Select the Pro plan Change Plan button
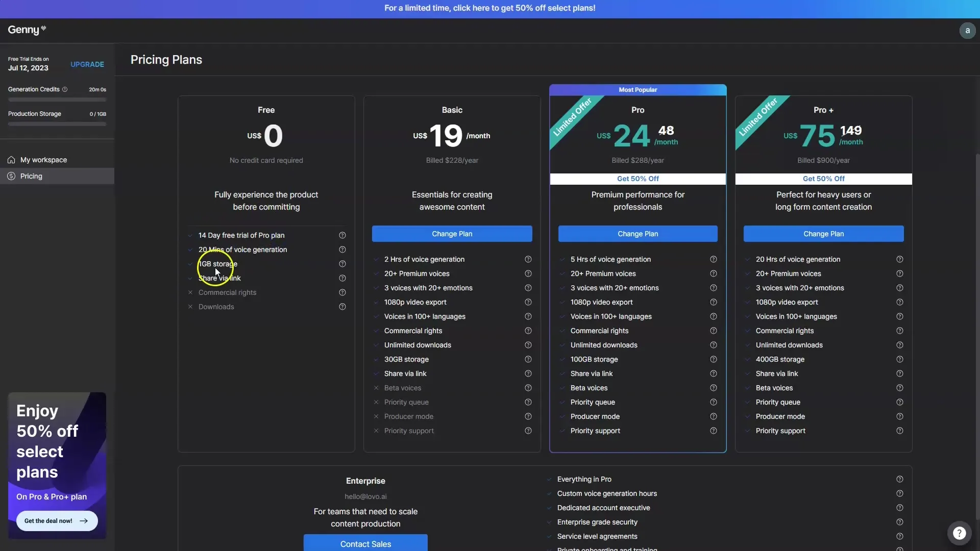The height and width of the screenshot is (551, 980). coord(638,234)
